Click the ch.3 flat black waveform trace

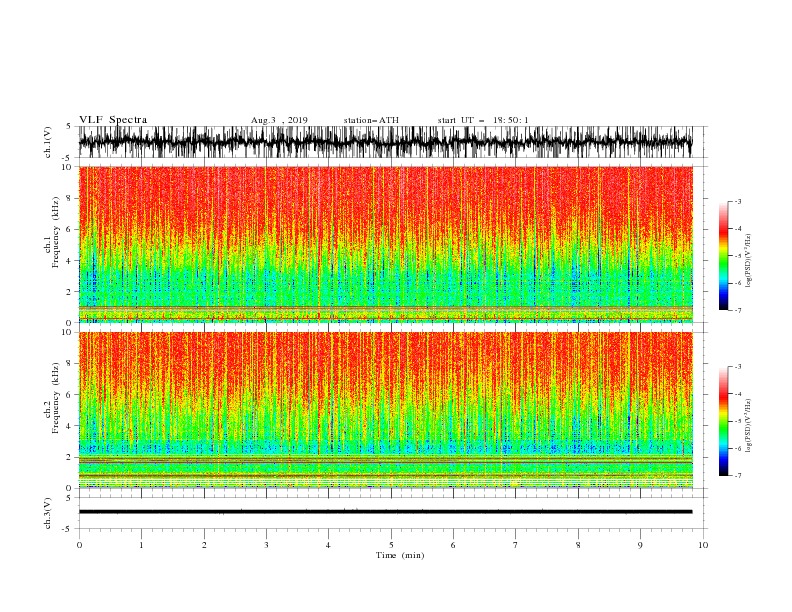tap(385, 512)
